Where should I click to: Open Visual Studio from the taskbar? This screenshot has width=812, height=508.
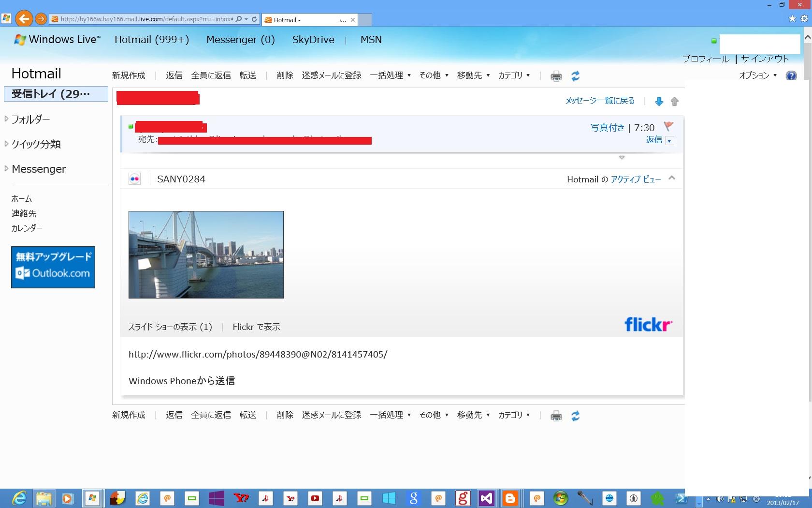[x=486, y=498]
